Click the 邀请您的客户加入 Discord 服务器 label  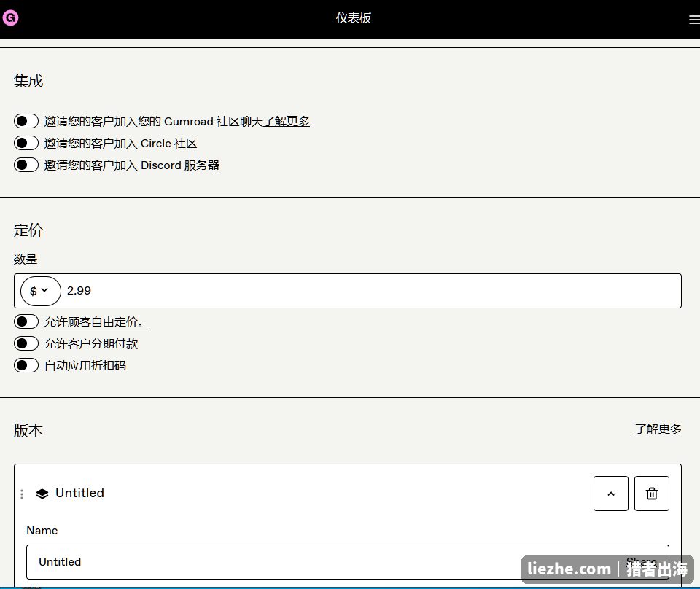point(132,165)
